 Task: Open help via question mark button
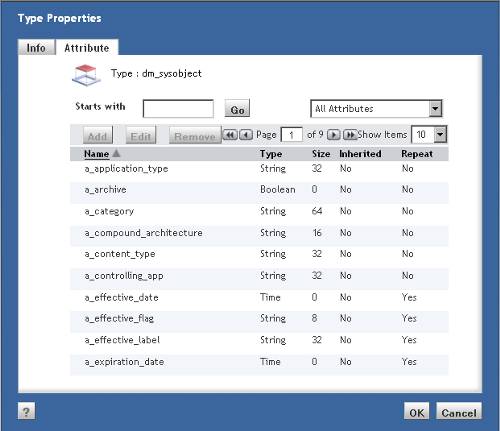[26, 411]
